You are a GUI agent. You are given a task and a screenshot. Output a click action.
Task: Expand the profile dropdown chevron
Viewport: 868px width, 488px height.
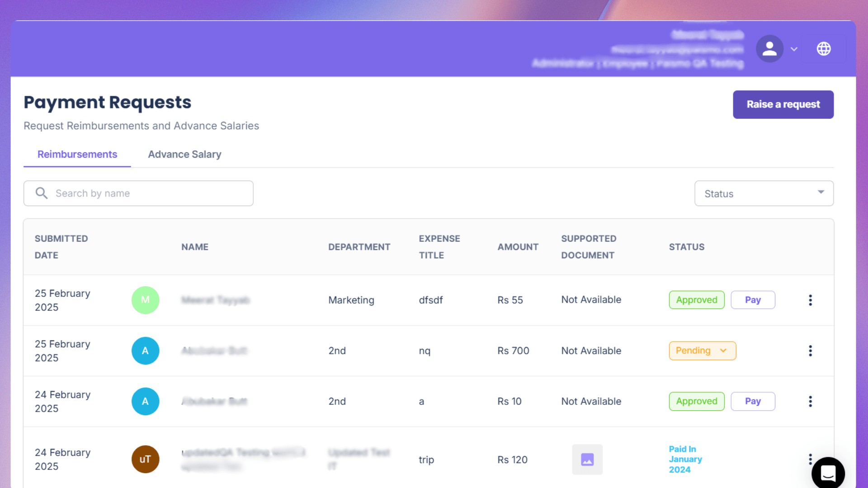coord(794,49)
